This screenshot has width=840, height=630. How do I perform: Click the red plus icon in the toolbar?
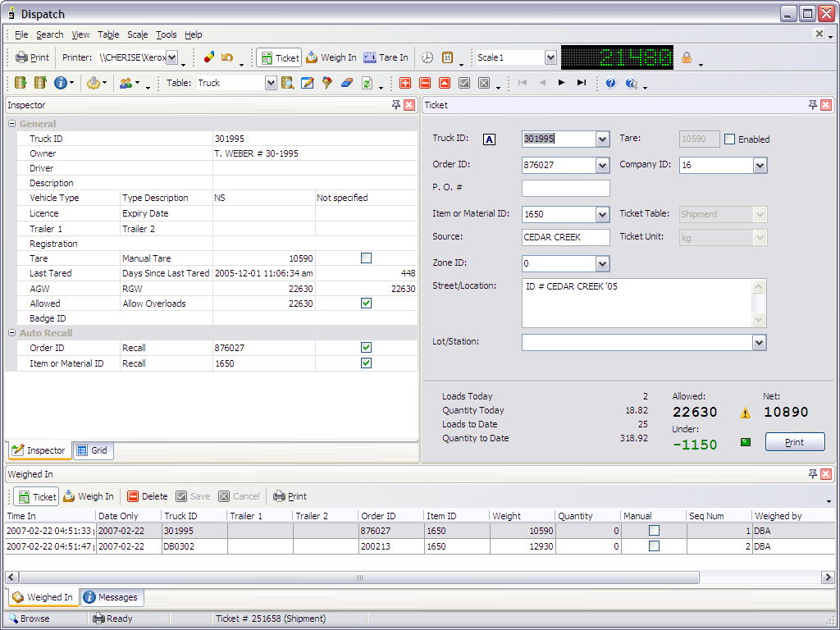point(405,83)
